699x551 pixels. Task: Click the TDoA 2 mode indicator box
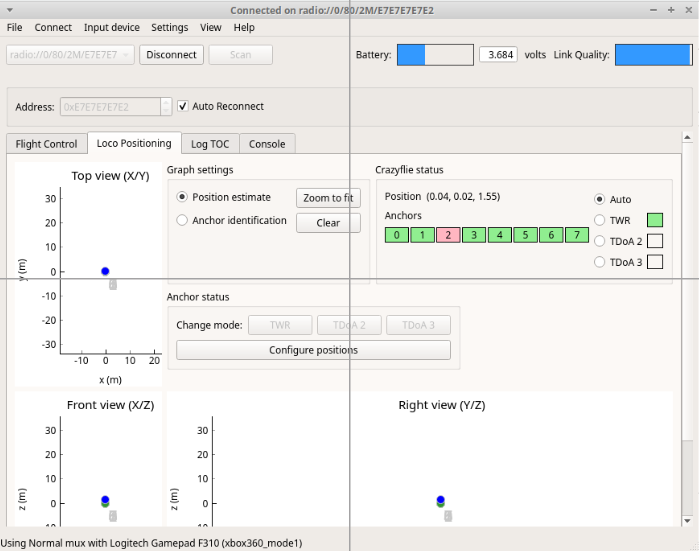pyautogui.click(x=655, y=241)
